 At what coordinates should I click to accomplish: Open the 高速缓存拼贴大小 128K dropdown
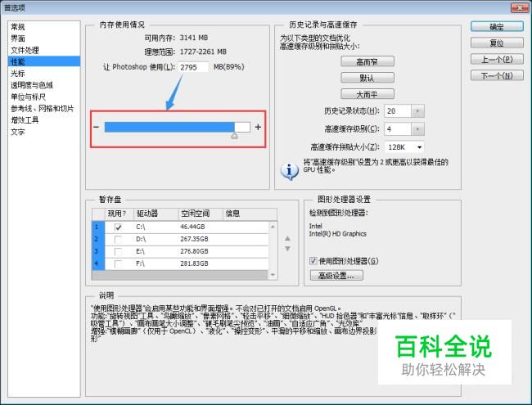pos(404,147)
